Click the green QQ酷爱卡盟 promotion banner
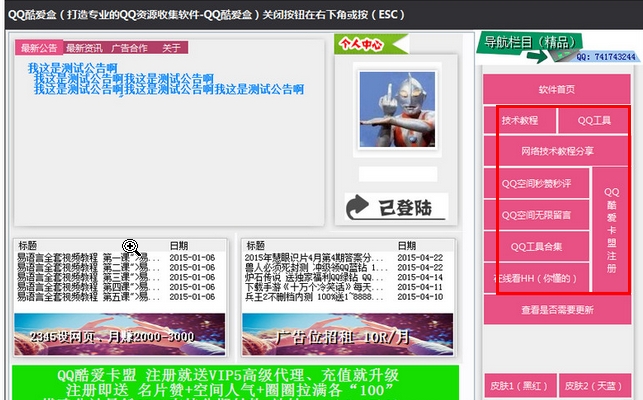The image size is (643, 400). coord(235,382)
